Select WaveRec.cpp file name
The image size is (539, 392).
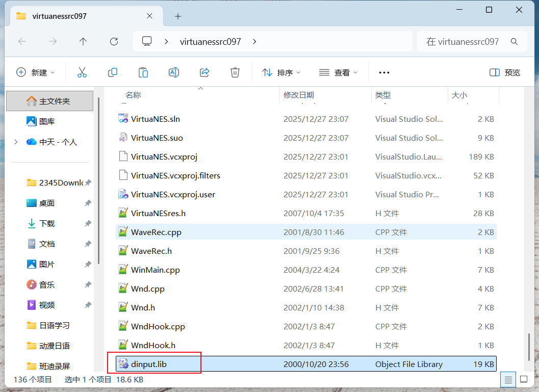[156, 232]
